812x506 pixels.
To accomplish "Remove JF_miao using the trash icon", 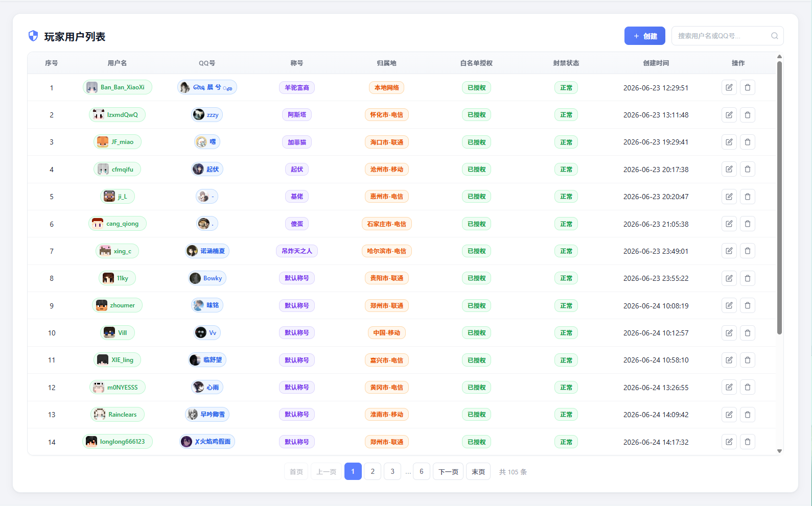I will click(x=748, y=142).
